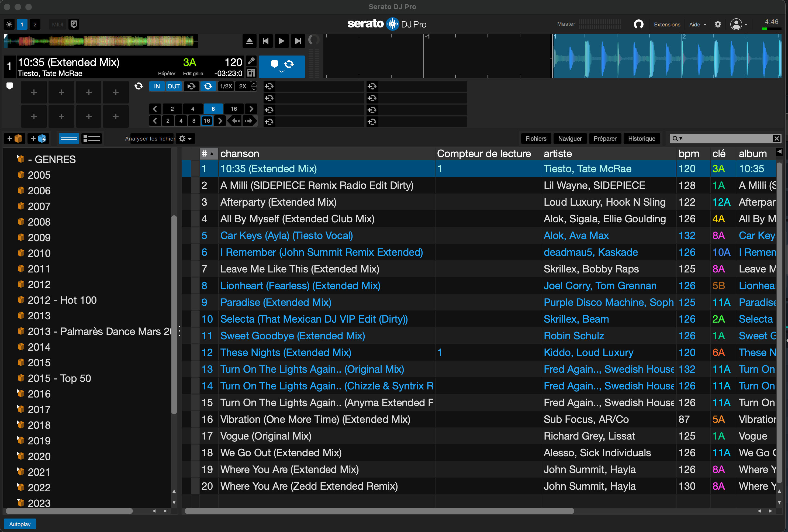Screen dimensions: 788x532
Task: Toggle the loop on/off button
Action: click(208, 86)
